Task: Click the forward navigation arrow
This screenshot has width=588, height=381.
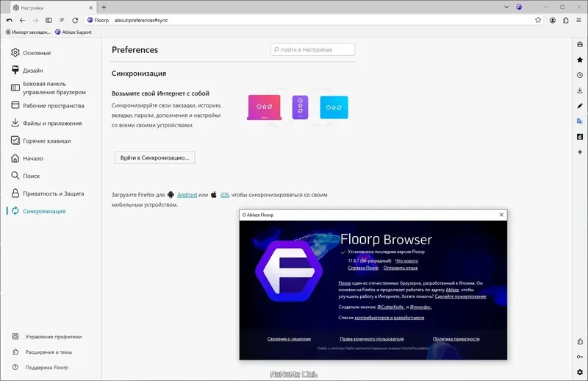Action: point(35,21)
